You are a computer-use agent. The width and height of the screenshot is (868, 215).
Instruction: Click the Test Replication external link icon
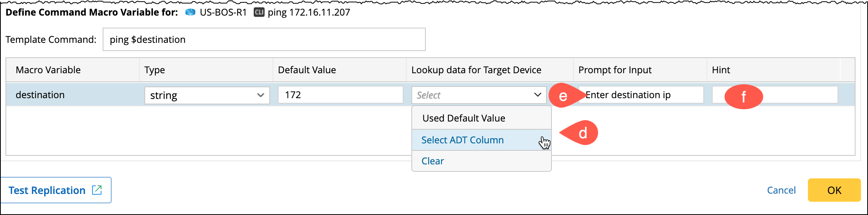(x=97, y=190)
